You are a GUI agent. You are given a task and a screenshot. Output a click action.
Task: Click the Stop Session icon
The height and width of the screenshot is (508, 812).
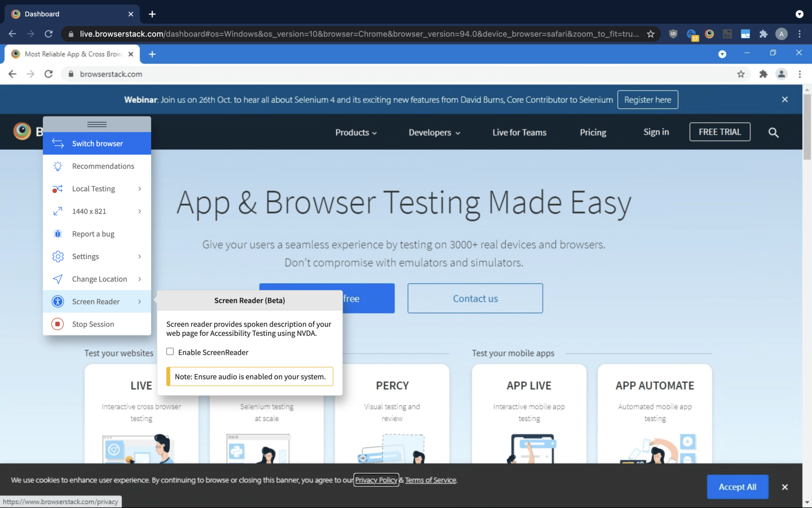(57, 324)
